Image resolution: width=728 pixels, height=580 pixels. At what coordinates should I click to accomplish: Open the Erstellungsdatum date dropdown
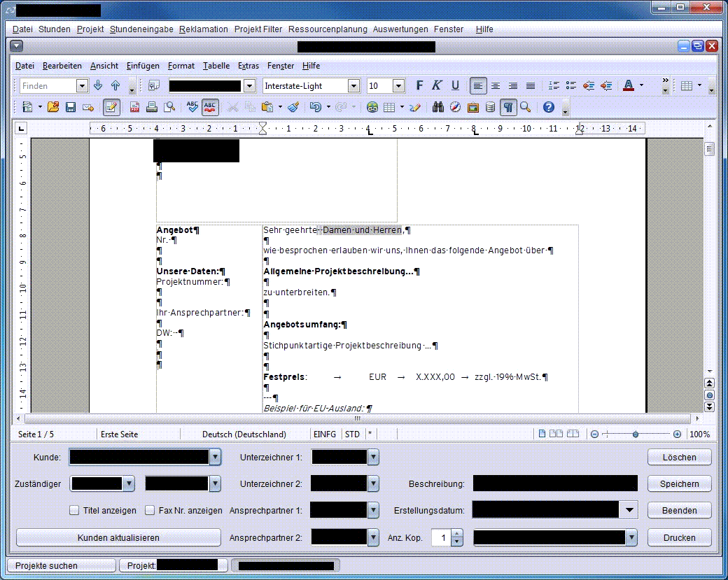(x=629, y=510)
